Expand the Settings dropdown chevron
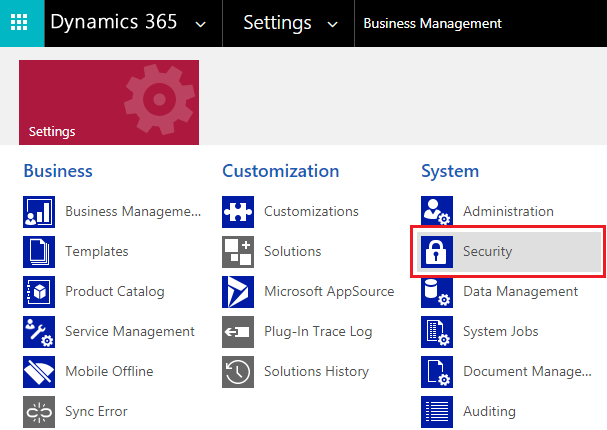The width and height of the screenshot is (607, 430). click(332, 25)
